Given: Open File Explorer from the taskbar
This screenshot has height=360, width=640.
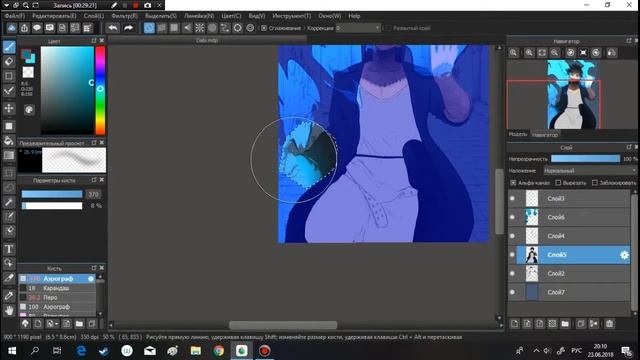Looking at the screenshot, I should [x=196, y=351].
